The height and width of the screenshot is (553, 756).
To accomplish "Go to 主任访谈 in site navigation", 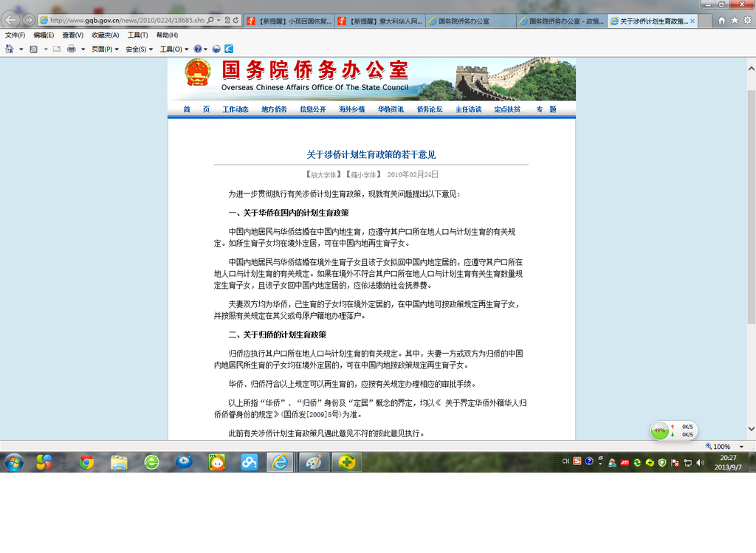I will 469,109.
